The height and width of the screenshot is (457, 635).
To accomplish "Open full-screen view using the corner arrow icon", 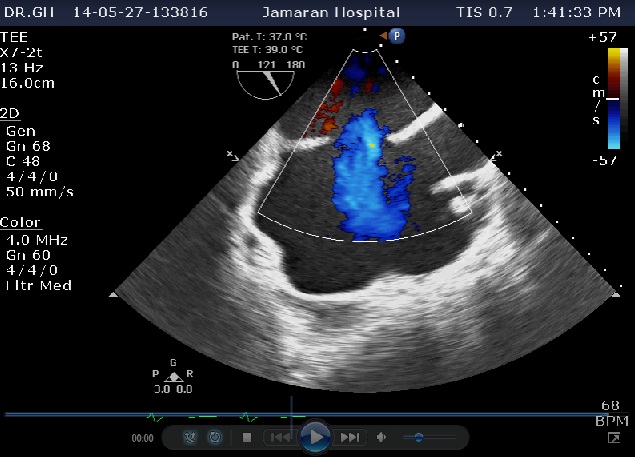I will [614, 437].
